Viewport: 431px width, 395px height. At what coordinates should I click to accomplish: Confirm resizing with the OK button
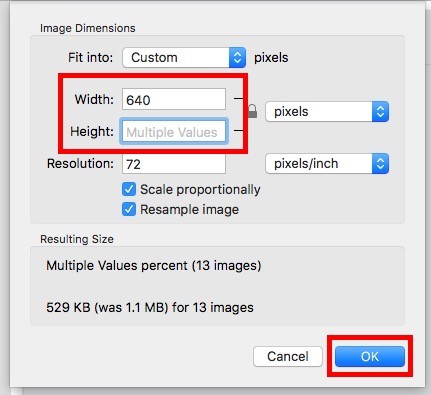tap(370, 356)
